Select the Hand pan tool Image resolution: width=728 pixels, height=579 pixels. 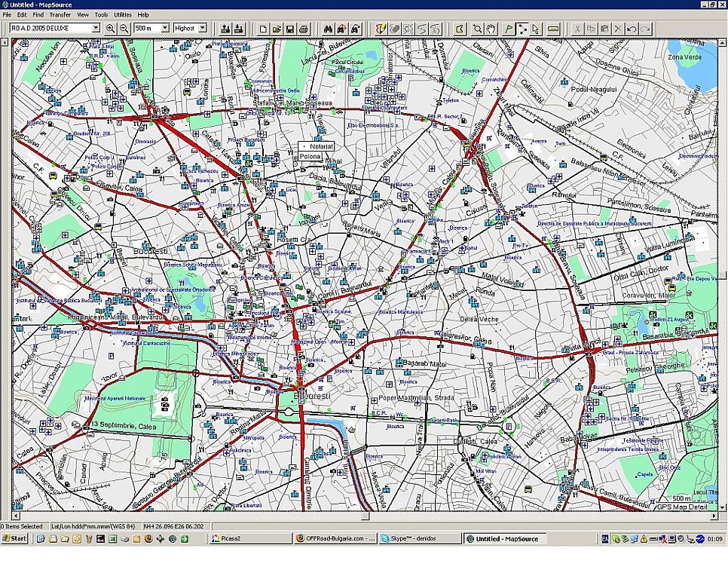coord(491,29)
